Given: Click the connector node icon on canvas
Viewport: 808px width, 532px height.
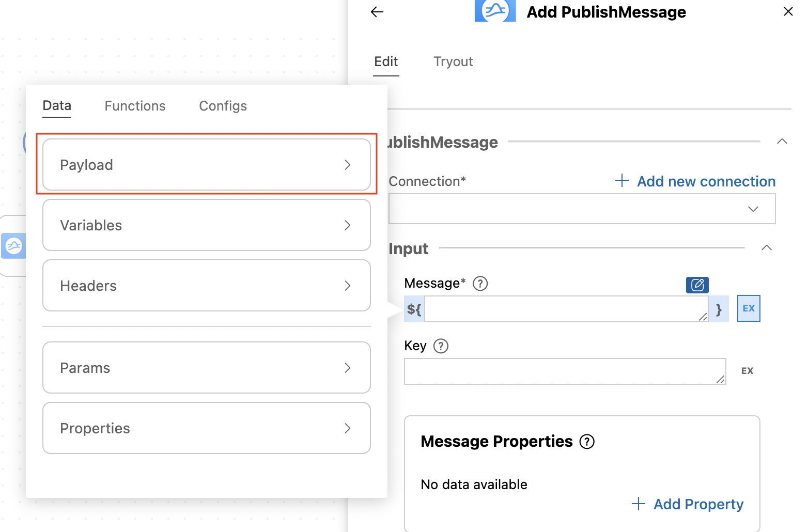Looking at the screenshot, I should (x=13, y=246).
